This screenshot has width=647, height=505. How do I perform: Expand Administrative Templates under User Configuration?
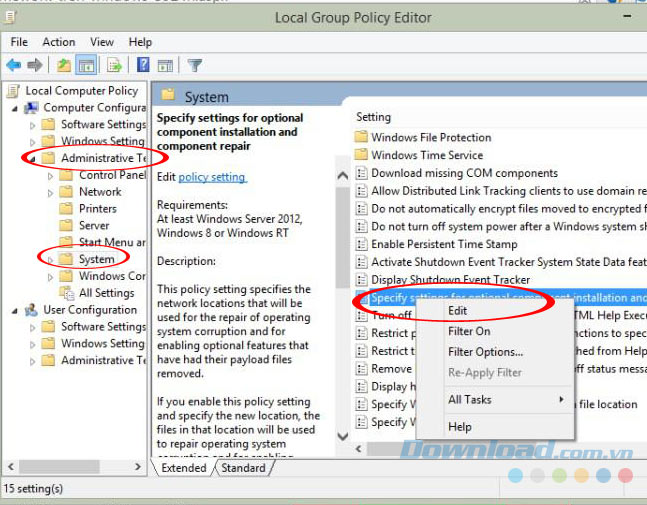click(33, 362)
